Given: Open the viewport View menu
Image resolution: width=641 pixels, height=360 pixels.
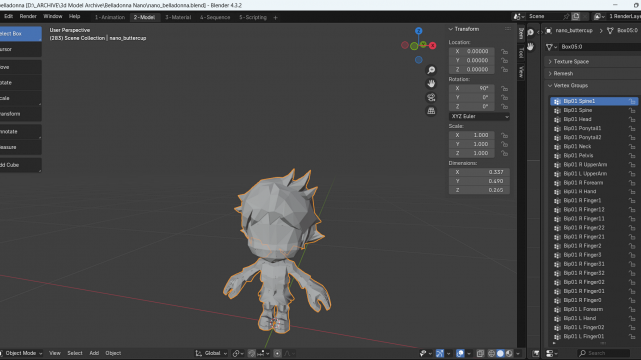Looking at the screenshot, I should [55, 353].
